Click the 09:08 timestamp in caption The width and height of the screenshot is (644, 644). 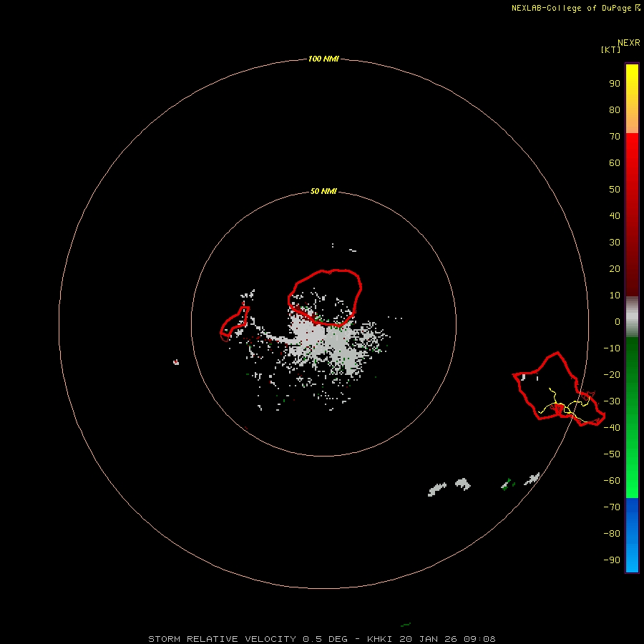click(479, 639)
